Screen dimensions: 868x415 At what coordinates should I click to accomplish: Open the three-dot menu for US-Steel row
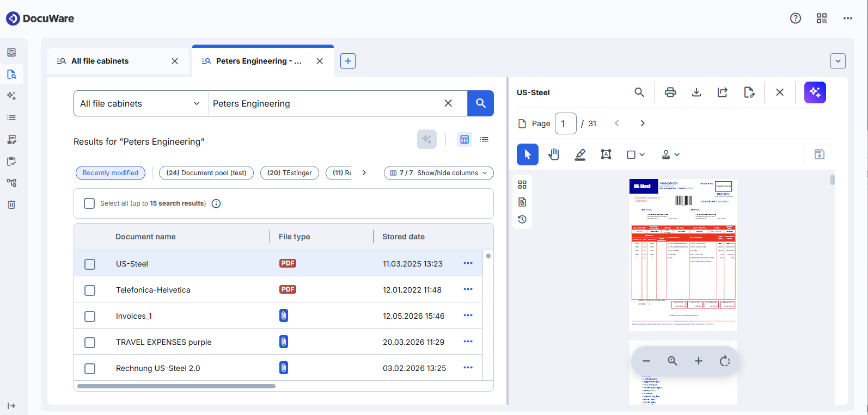pyautogui.click(x=468, y=263)
